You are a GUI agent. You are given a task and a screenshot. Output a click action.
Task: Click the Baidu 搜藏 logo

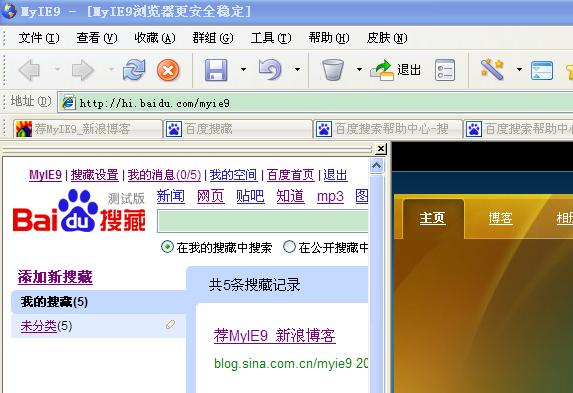[79, 211]
